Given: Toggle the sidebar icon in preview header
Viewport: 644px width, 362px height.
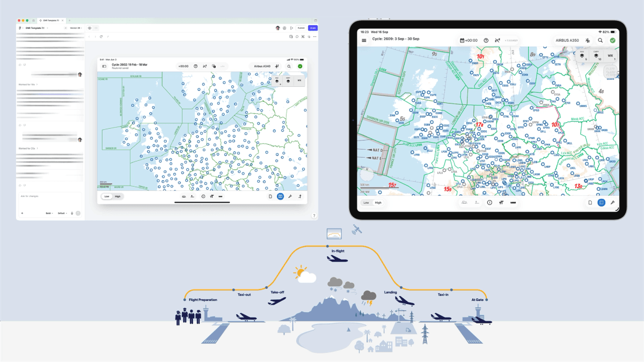Looking at the screenshot, I should 104,67.
